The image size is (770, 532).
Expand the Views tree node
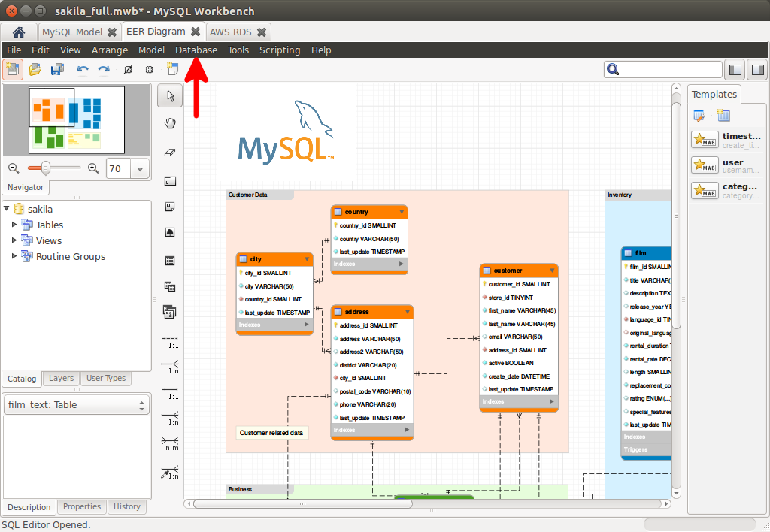click(x=14, y=240)
